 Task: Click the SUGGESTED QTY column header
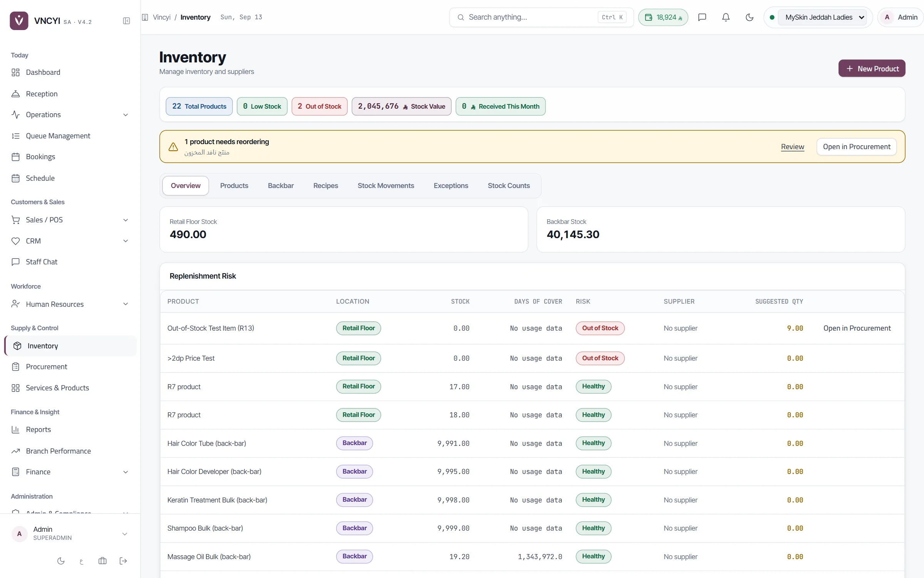(x=779, y=302)
